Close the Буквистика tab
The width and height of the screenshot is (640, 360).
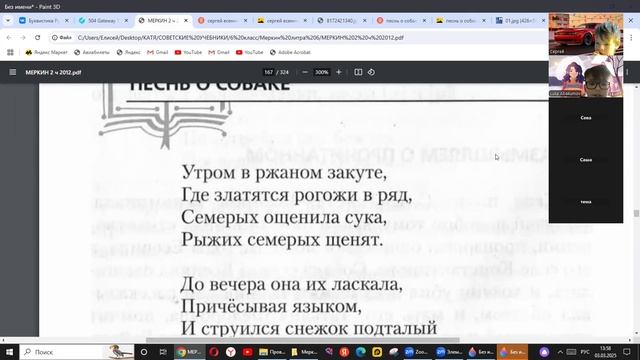(x=67, y=20)
